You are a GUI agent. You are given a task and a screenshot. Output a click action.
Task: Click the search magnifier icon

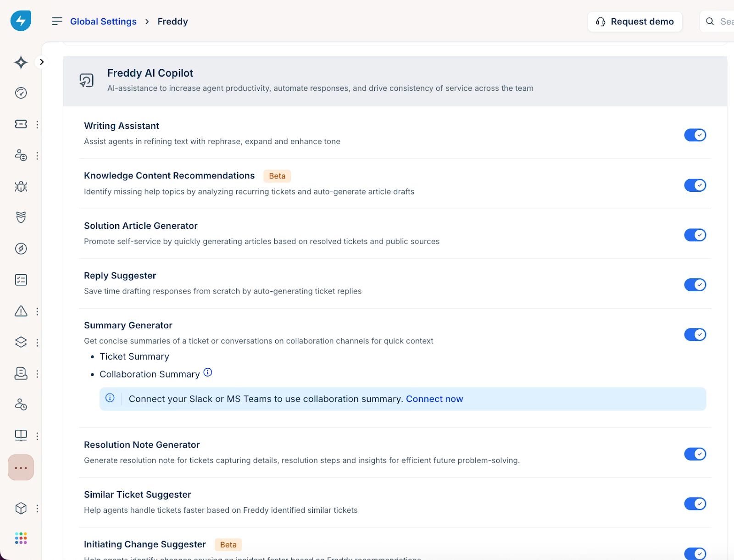tap(710, 22)
